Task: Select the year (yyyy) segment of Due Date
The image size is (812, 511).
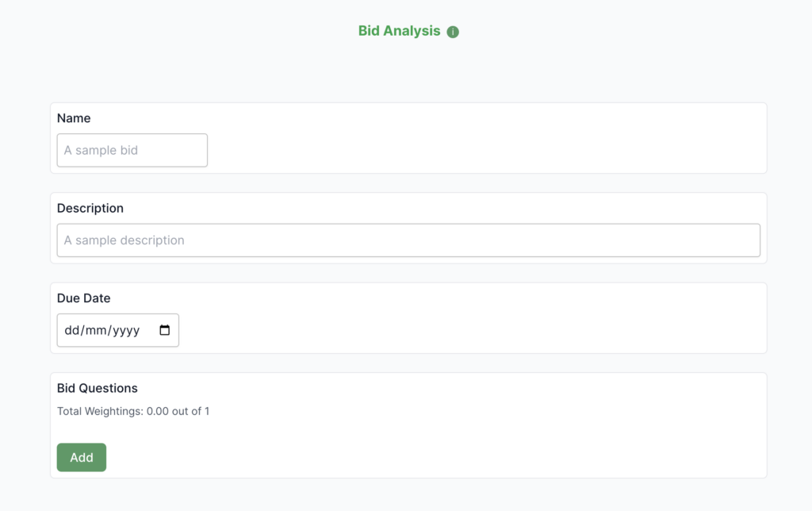Action: pyautogui.click(x=126, y=330)
